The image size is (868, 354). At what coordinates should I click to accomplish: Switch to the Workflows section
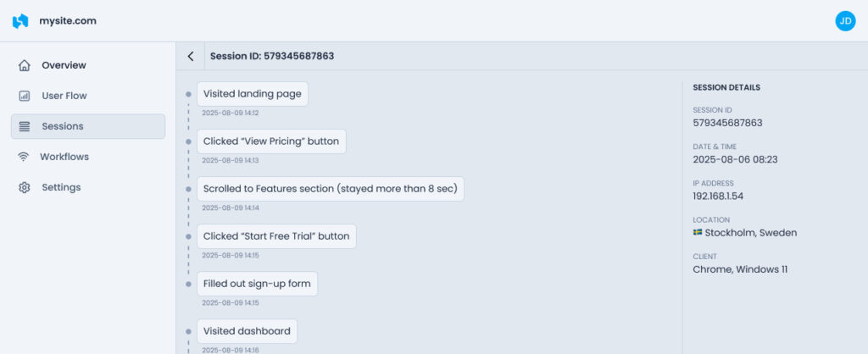88,157
